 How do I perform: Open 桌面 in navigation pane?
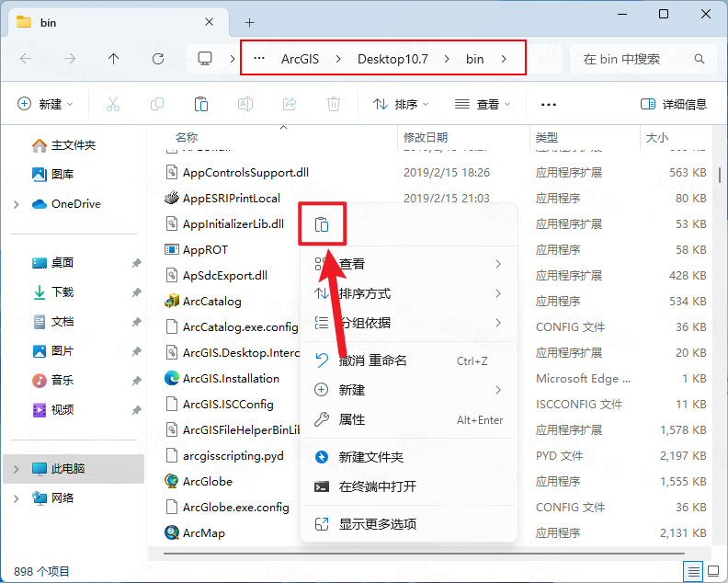point(52,263)
